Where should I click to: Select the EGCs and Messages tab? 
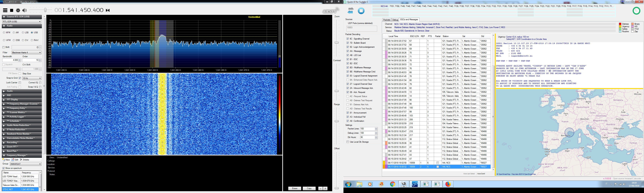coord(409,19)
